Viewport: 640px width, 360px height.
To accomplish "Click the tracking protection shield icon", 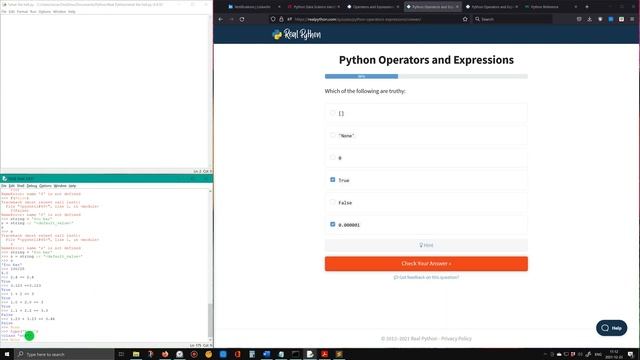I will point(273,19).
